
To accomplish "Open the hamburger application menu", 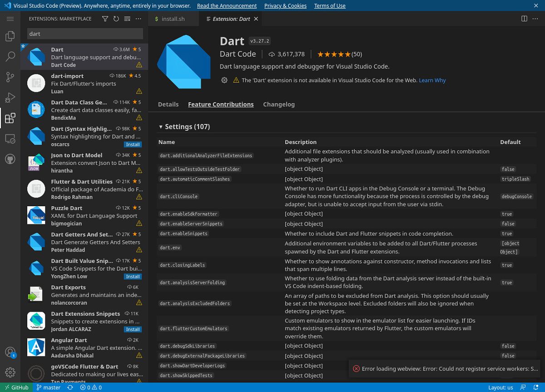I will click(10, 19).
